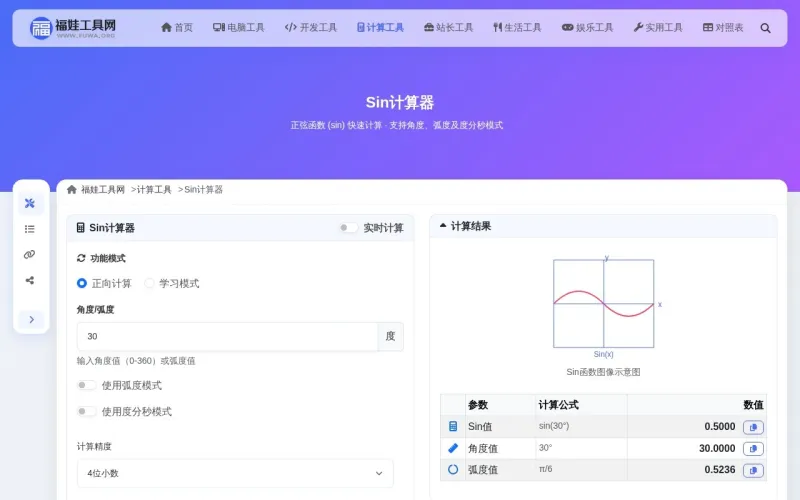Screen dimensions: 800x500
Task: Click the breadcrumb home icon
Action: [x=72, y=190]
